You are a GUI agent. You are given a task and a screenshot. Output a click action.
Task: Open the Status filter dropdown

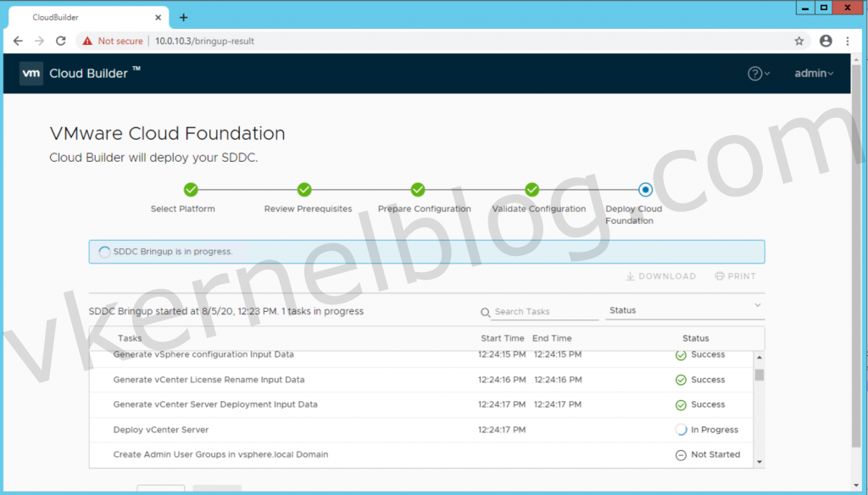[x=685, y=310]
